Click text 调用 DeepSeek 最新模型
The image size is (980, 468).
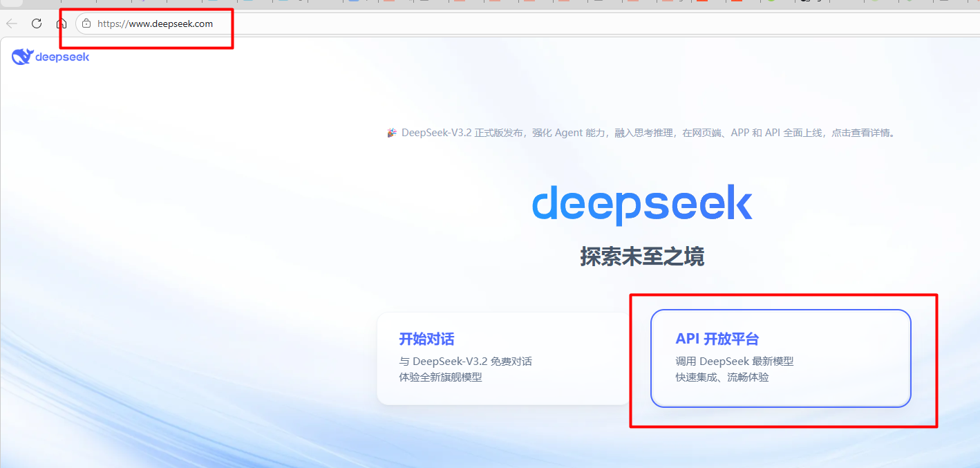pyautogui.click(x=734, y=362)
